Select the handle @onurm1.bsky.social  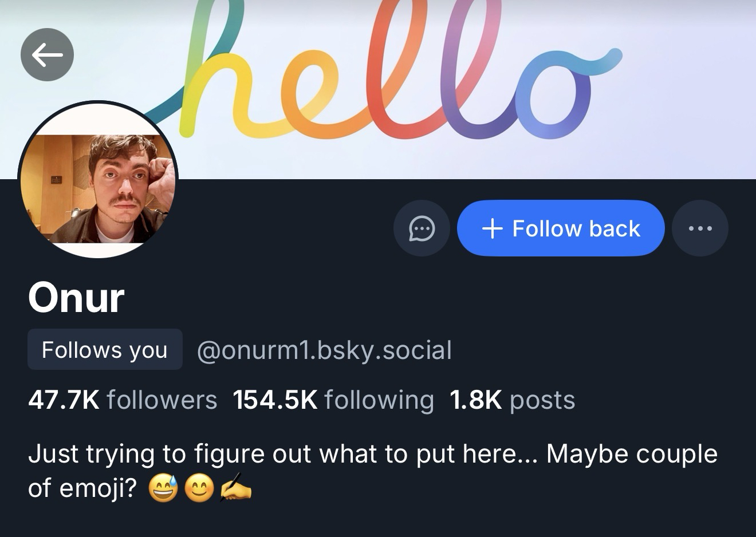(x=324, y=350)
